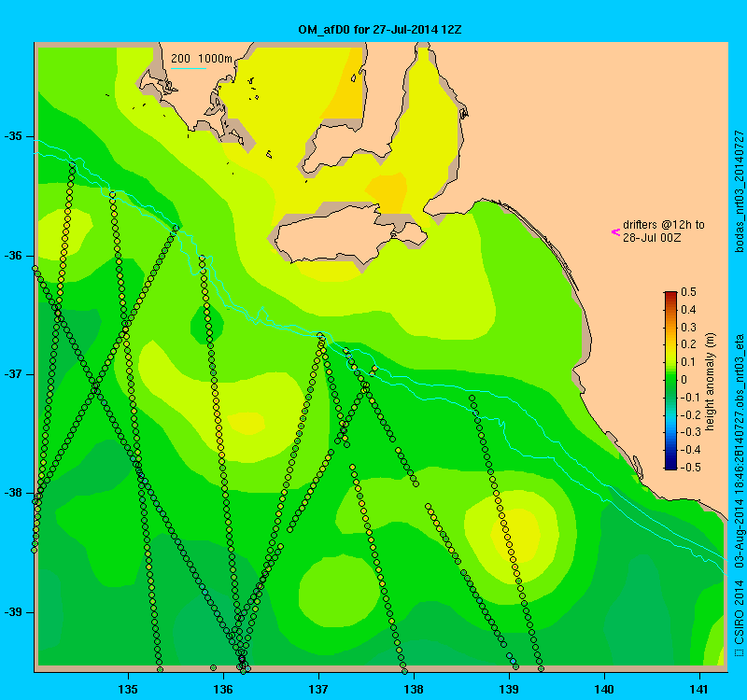This screenshot has height=700, width=747.
Task: Click the "bodas_nrt03_20140727" vertical label
Action: click(739, 191)
